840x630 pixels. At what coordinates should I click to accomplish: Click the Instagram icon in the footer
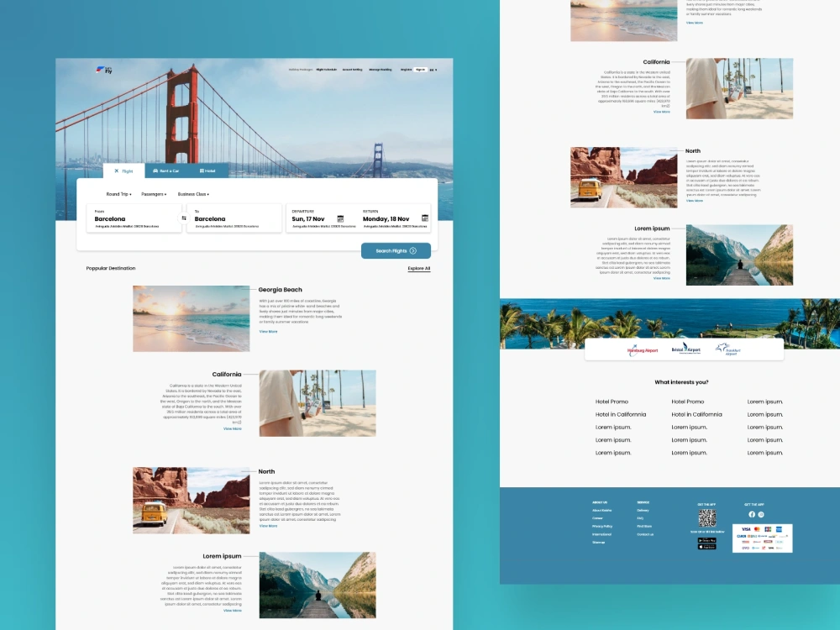click(761, 514)
